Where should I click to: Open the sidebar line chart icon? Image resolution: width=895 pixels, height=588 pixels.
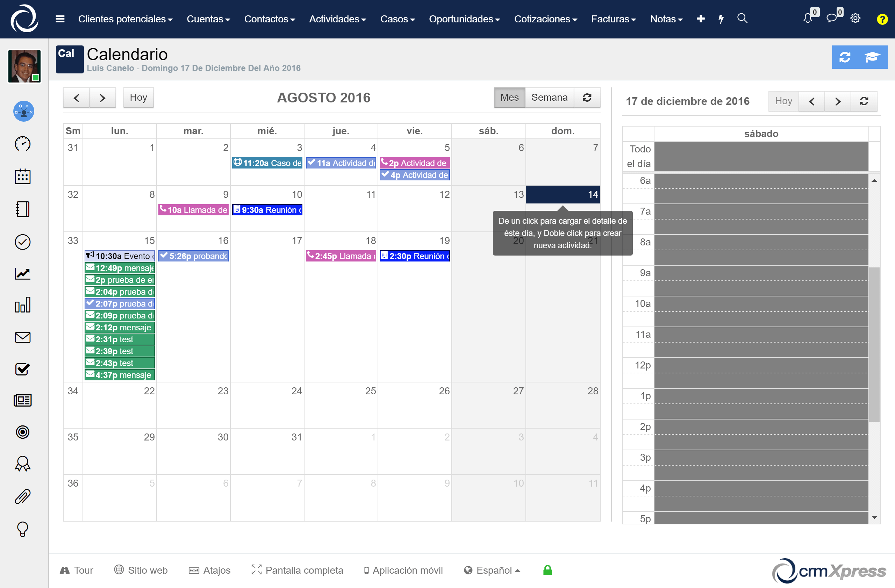coord(23,273)
